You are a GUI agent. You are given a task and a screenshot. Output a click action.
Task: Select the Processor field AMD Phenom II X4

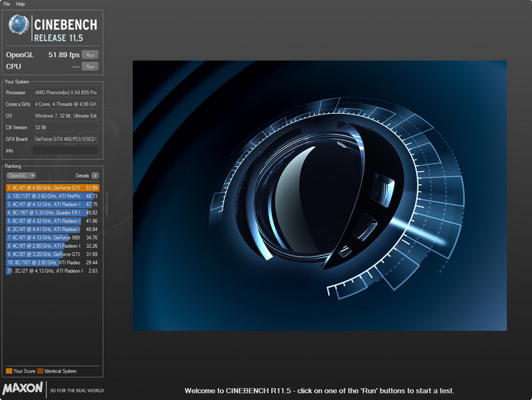(66, 92)
